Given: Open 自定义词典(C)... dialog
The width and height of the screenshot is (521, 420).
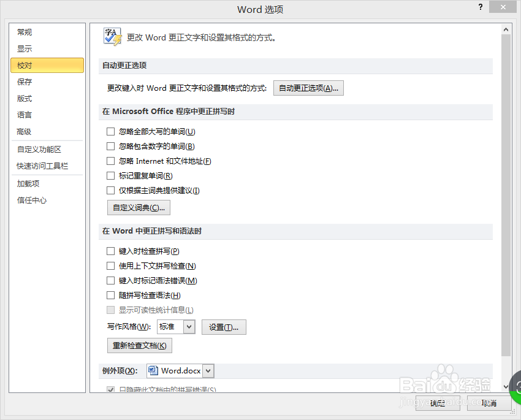Looking at the screenshot, I should point(139,208).
